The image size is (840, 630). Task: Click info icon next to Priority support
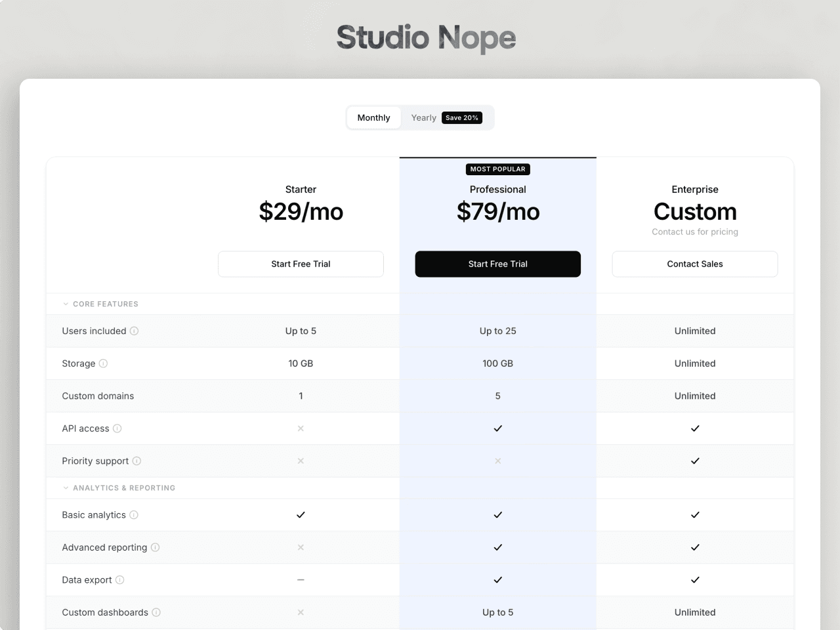(x=136, y=461)
